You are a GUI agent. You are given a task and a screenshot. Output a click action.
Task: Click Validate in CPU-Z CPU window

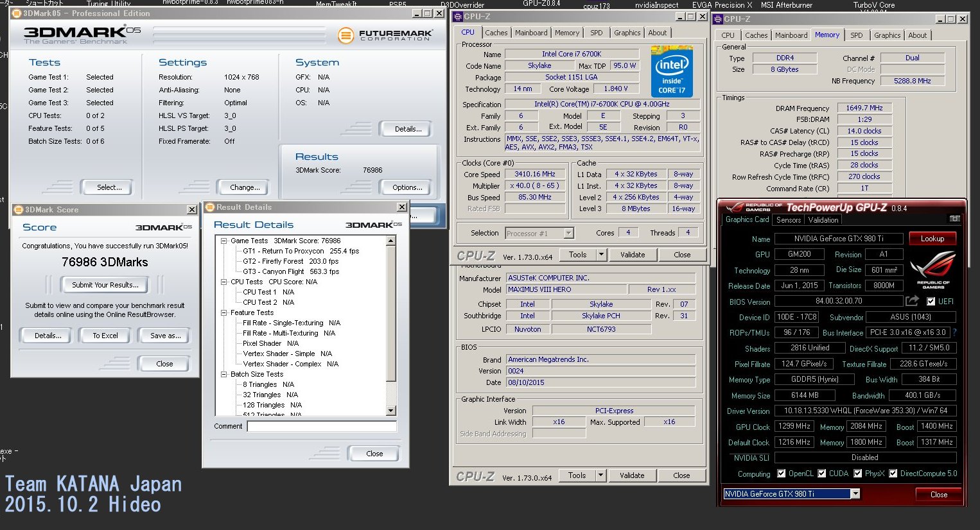633,255
